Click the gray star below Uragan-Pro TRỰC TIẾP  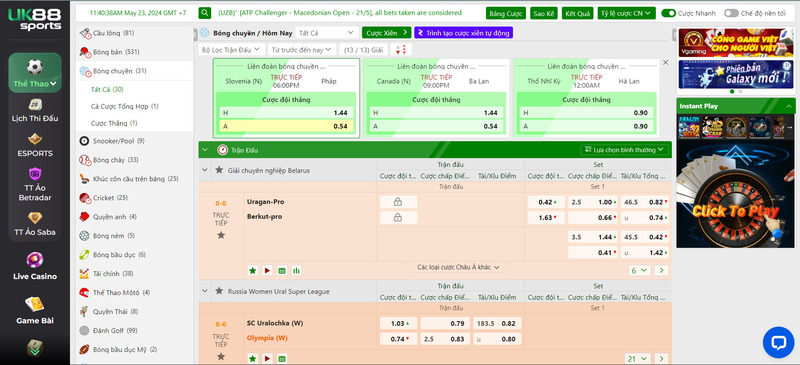[221, 235]
